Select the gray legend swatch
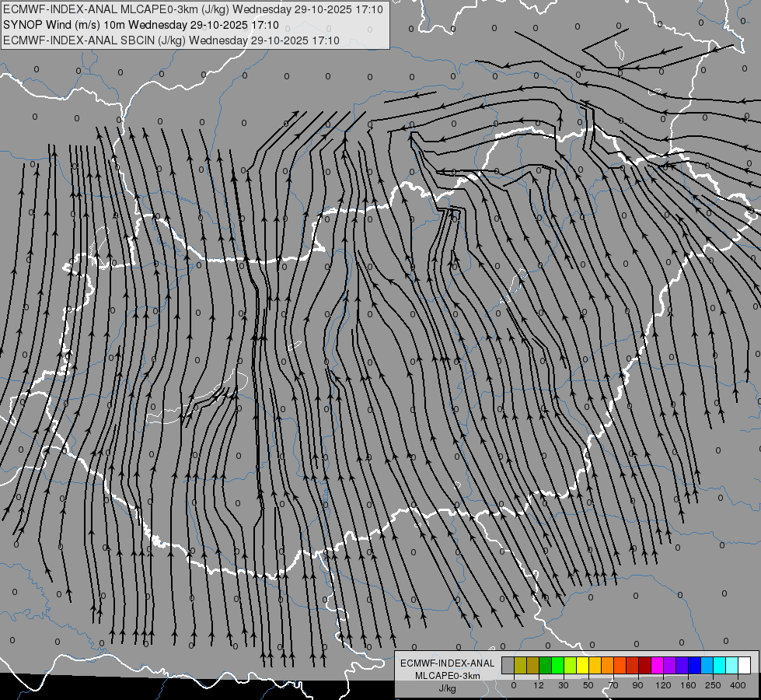Screen dimensions: 761x700 click(x=508, y=665)
